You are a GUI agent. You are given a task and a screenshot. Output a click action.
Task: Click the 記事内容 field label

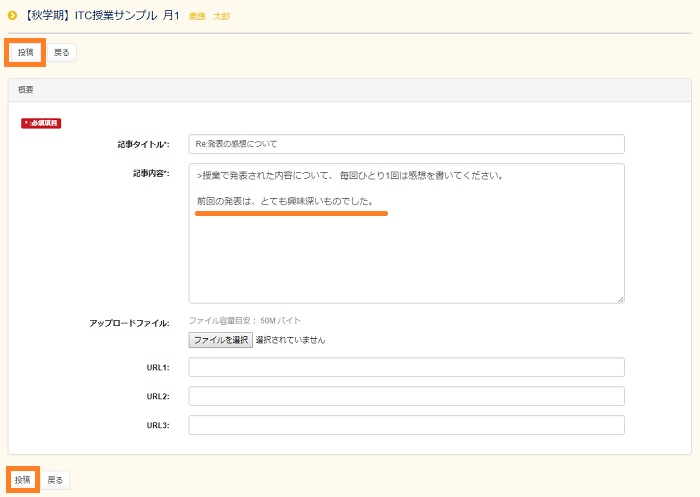150,173
